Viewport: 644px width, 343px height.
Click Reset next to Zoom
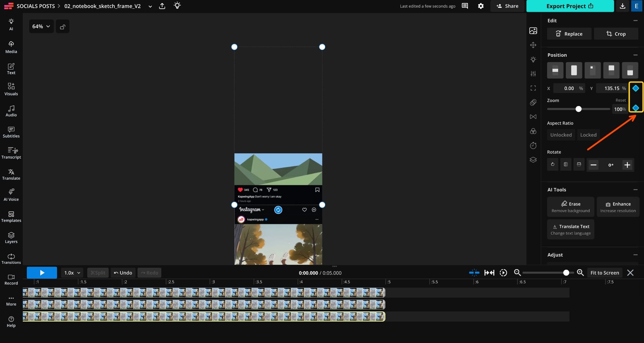click(x=621, y=100)
